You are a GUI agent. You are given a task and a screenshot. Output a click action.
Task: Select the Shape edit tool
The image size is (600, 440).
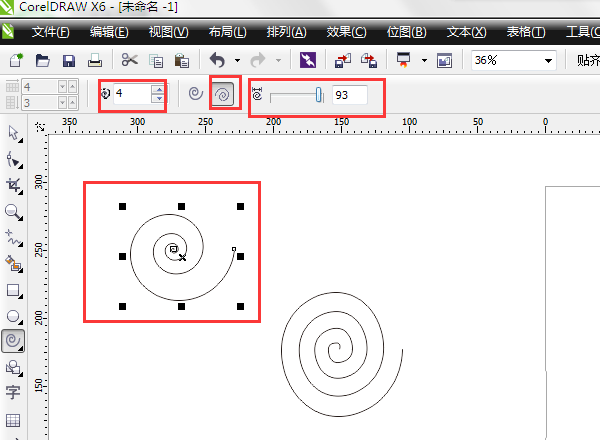[x=14, y=160]
